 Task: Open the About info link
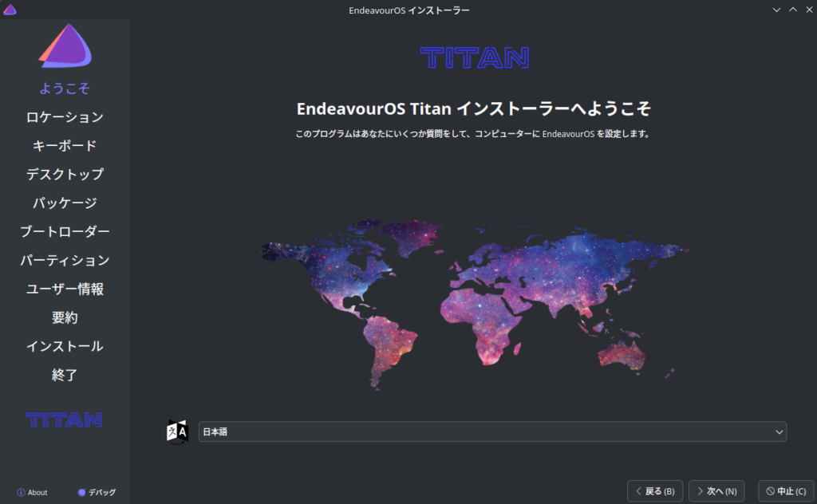click(32, 492)
